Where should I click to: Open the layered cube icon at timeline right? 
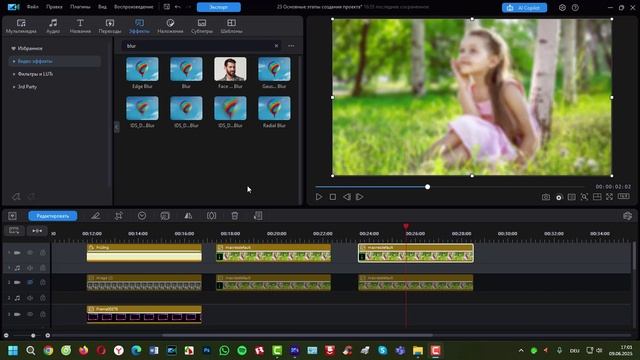628,216
